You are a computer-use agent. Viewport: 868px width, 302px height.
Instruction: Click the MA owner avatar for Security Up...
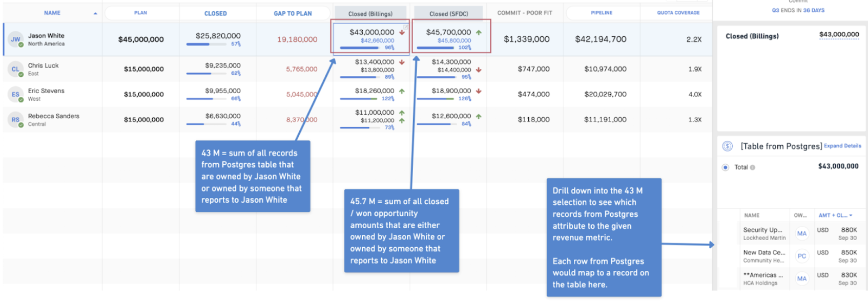[x=802, y=234]
